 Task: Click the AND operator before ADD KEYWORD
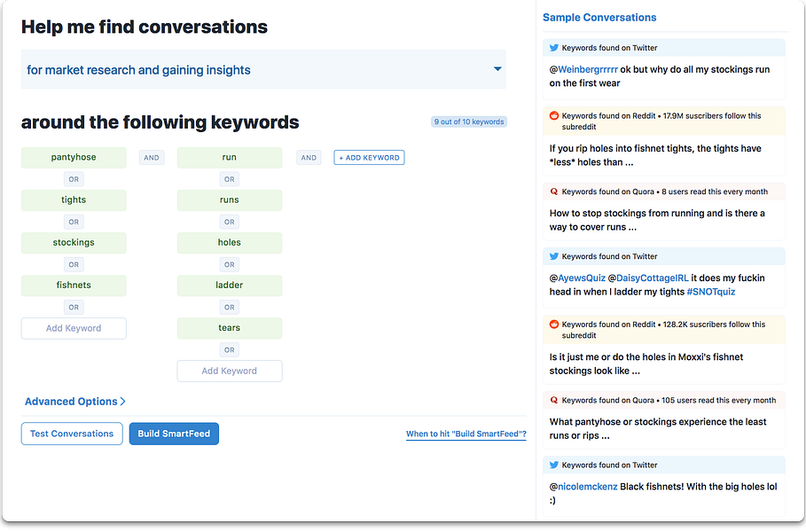click(x=309, y=158)
